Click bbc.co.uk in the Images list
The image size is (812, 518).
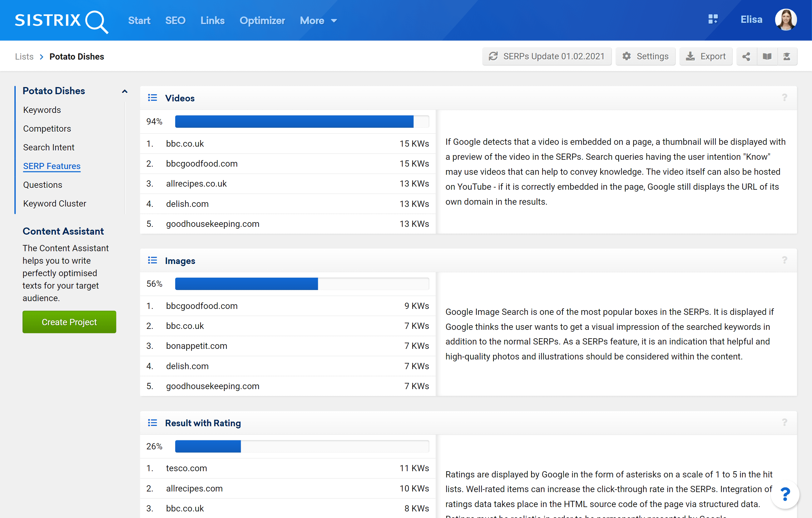click(x=185, y=326)
